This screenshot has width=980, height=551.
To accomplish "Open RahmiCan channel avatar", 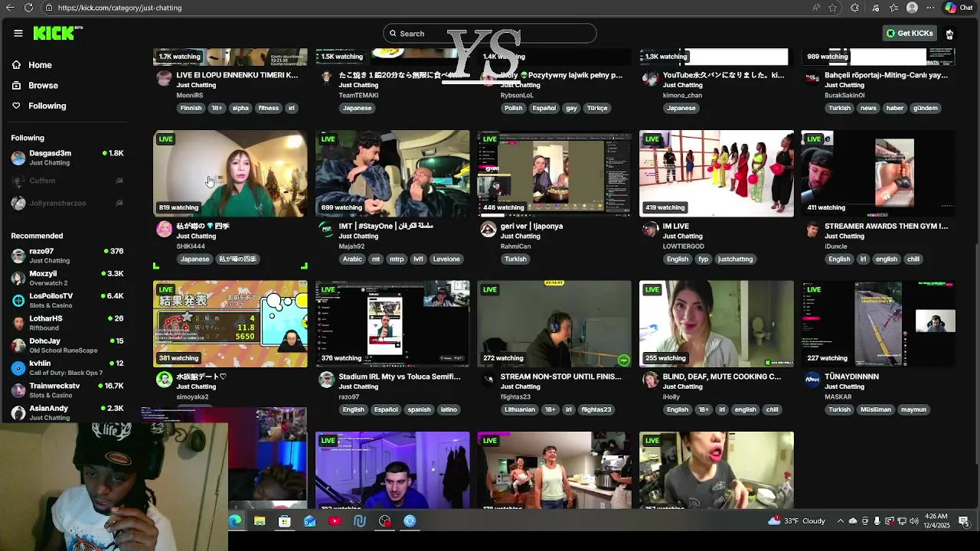I will (488, 230).
